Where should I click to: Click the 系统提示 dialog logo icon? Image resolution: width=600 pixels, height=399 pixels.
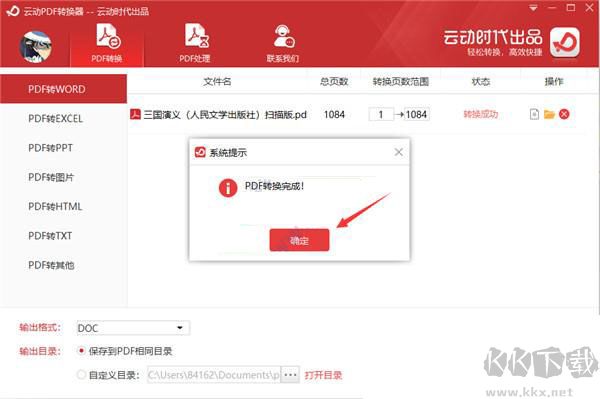pos(200,152)
